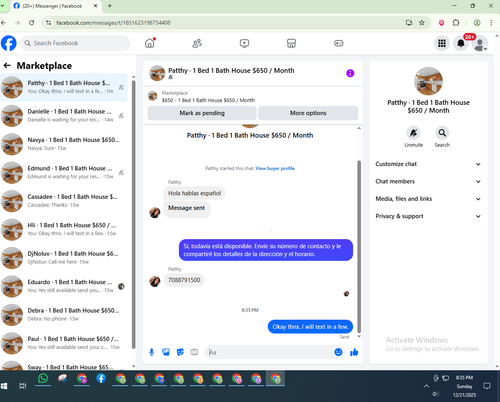Open the emoji picker in message box
Screen dimensions: 500x402
tap(338, 352)
